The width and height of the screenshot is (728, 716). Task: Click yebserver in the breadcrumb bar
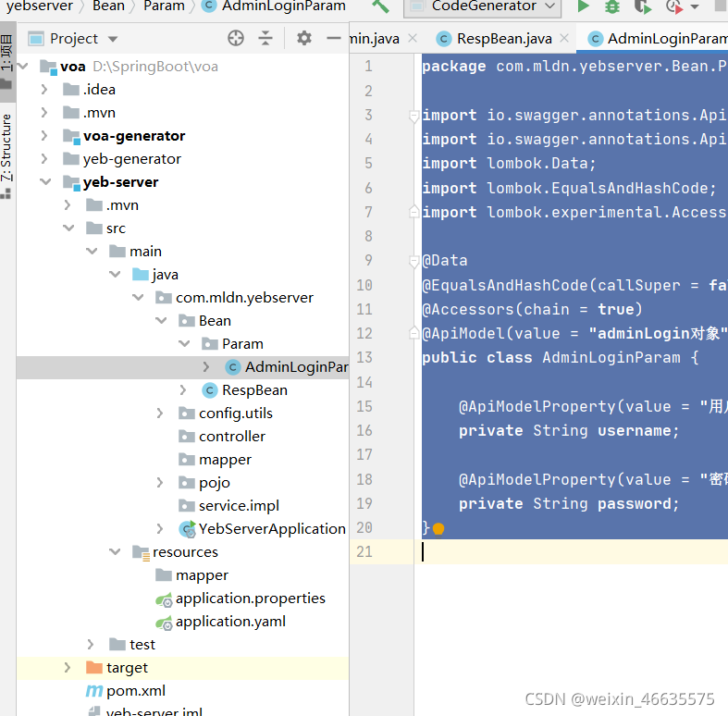coord(40,6)
